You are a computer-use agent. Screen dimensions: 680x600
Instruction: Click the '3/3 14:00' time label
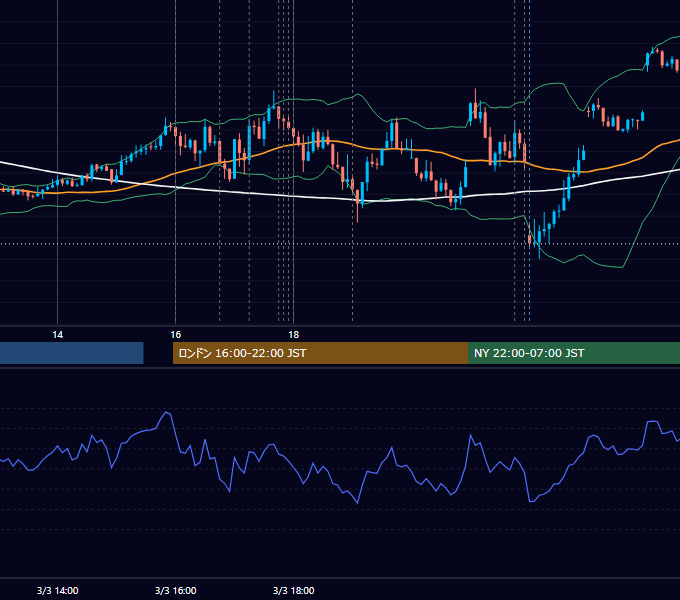click(58, 590)
